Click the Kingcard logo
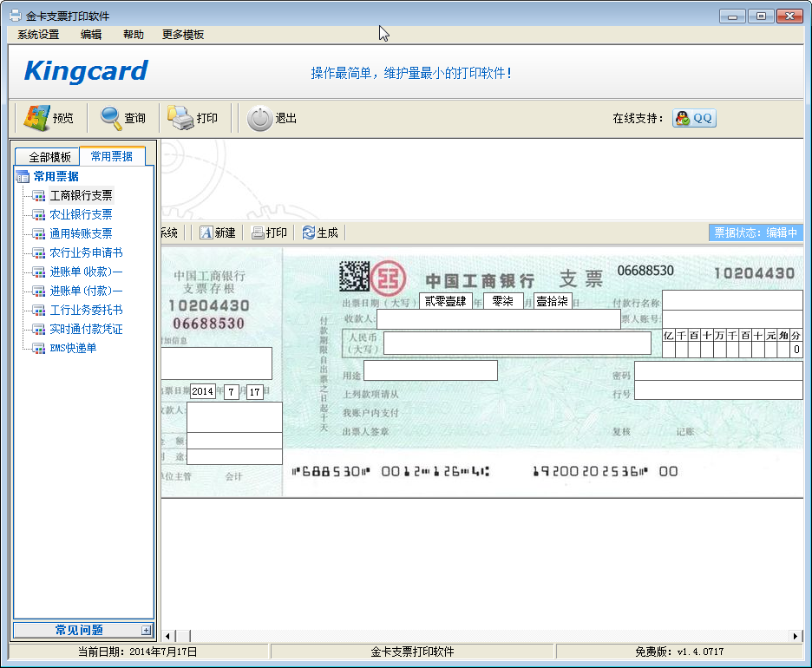This screenshot has height=668, width=812. (x=86, y=71)
